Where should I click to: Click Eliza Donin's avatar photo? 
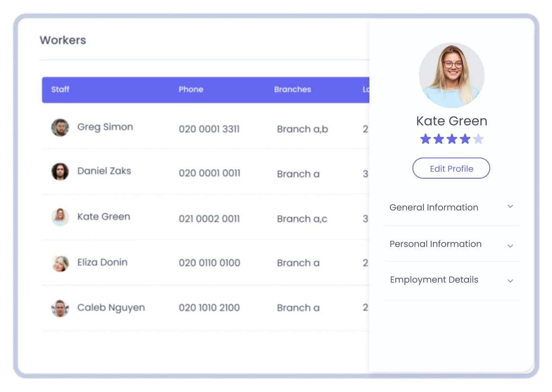tap(60, 263)
